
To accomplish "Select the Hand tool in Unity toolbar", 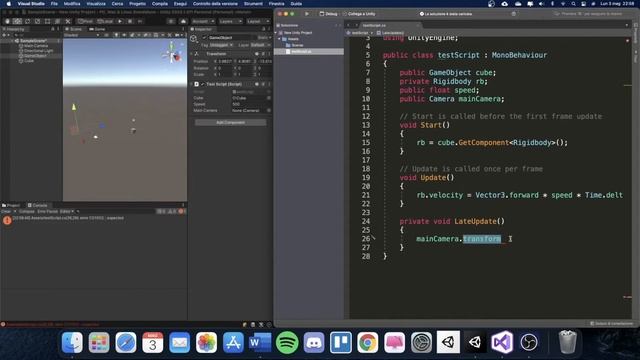I will [7, 21].
